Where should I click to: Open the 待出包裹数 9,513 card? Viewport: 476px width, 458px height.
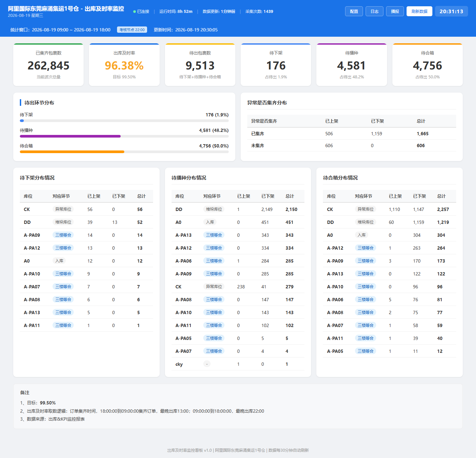point(200,65)
